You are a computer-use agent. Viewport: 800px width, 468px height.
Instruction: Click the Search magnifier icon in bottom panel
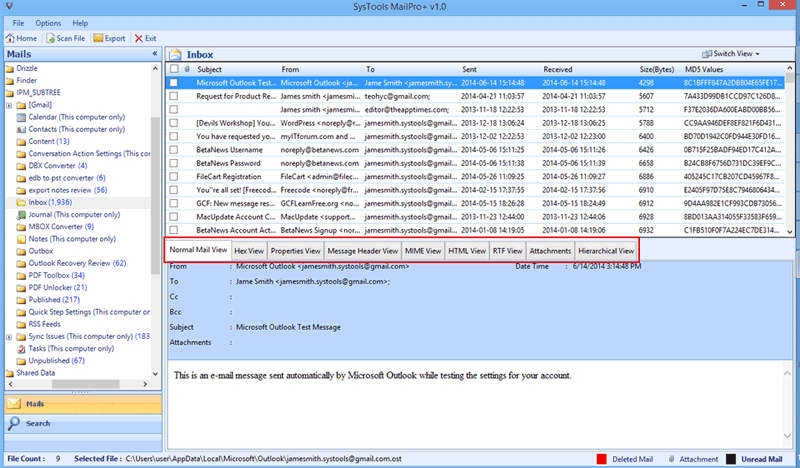[14, 423]
